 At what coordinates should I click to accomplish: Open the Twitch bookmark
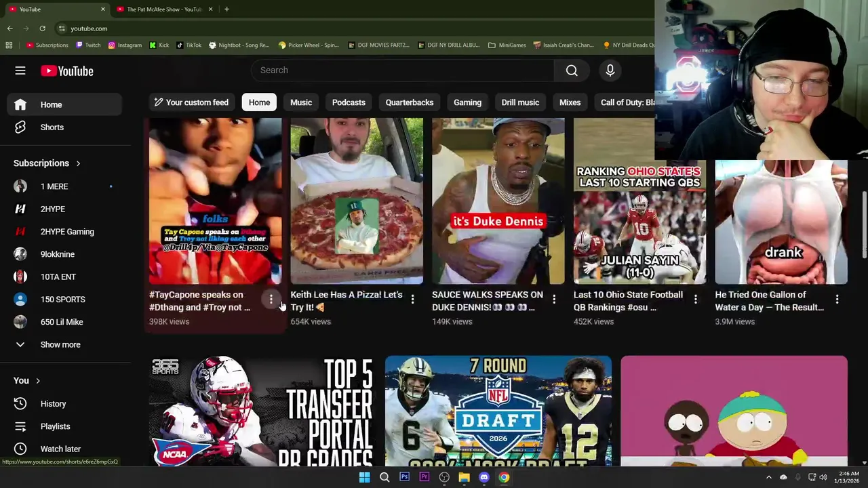pyautogui.click(x=88, y=45)
